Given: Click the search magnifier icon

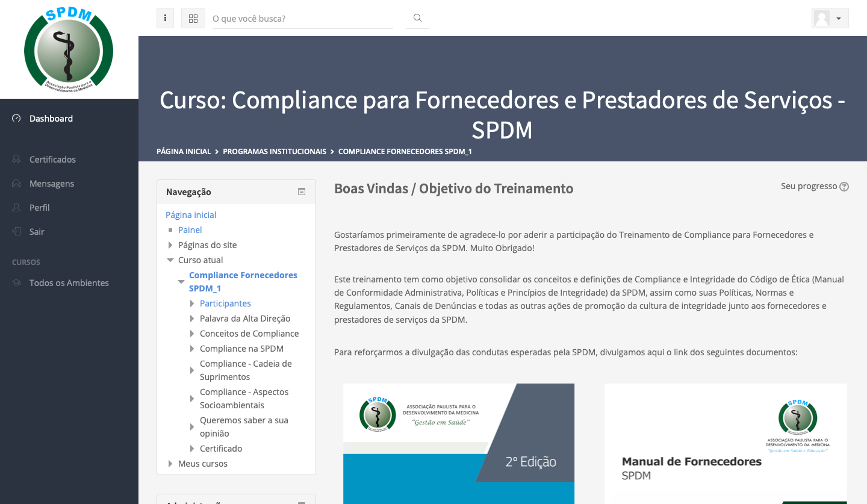Looking at the screenshot, I should (x=417, y=18).
